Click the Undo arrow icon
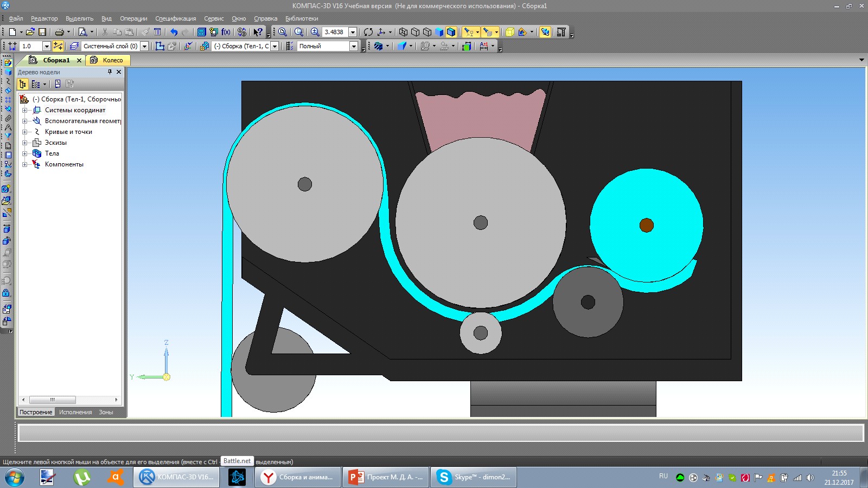 pos(174,32)
